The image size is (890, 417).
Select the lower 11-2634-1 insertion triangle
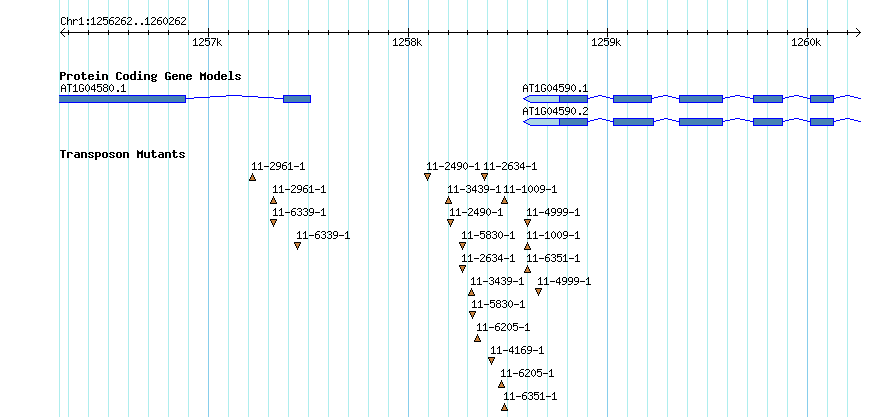click(x=463, y=269)
